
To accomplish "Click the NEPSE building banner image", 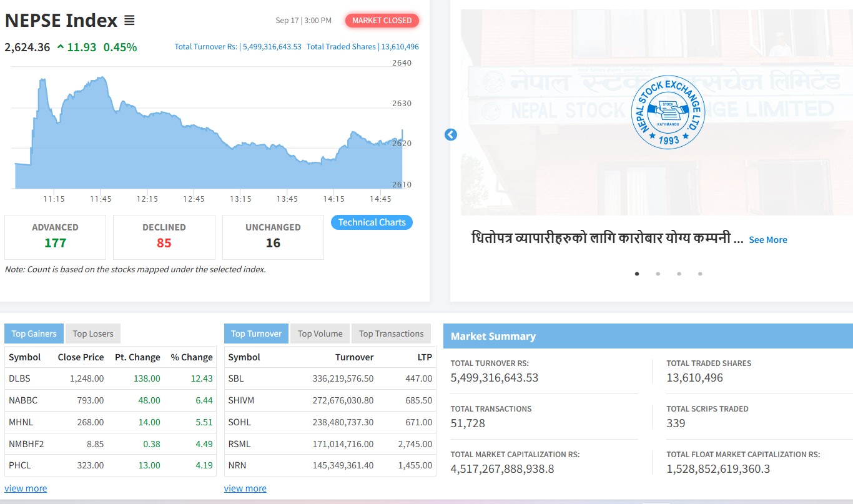I will 657,112.
